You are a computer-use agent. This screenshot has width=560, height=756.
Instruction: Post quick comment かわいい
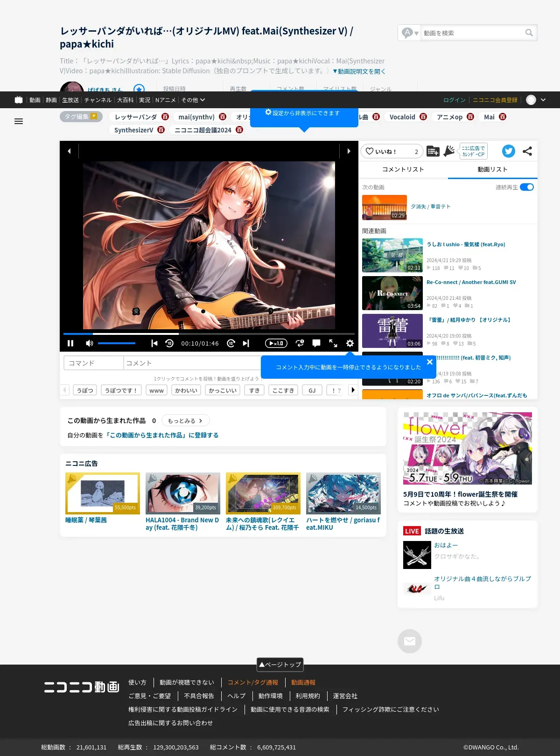(186, 390)
